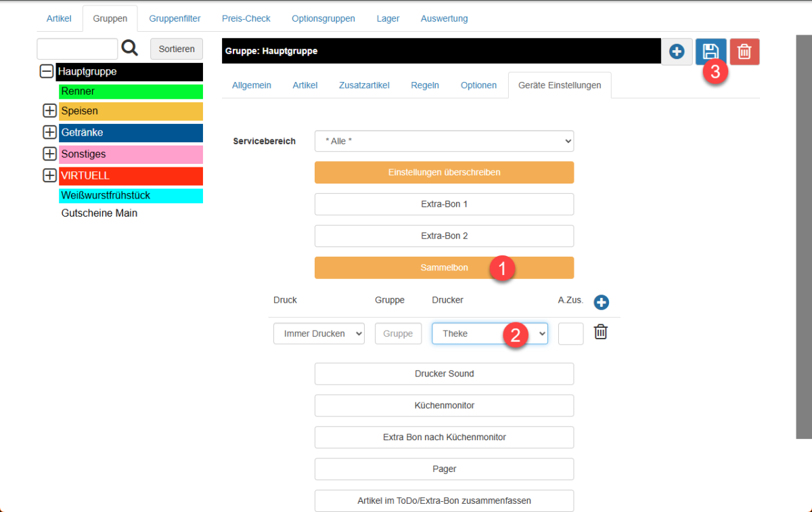Toggle the Sammelbon setting
The image size is (812, 512).
[x=444, y=268]
